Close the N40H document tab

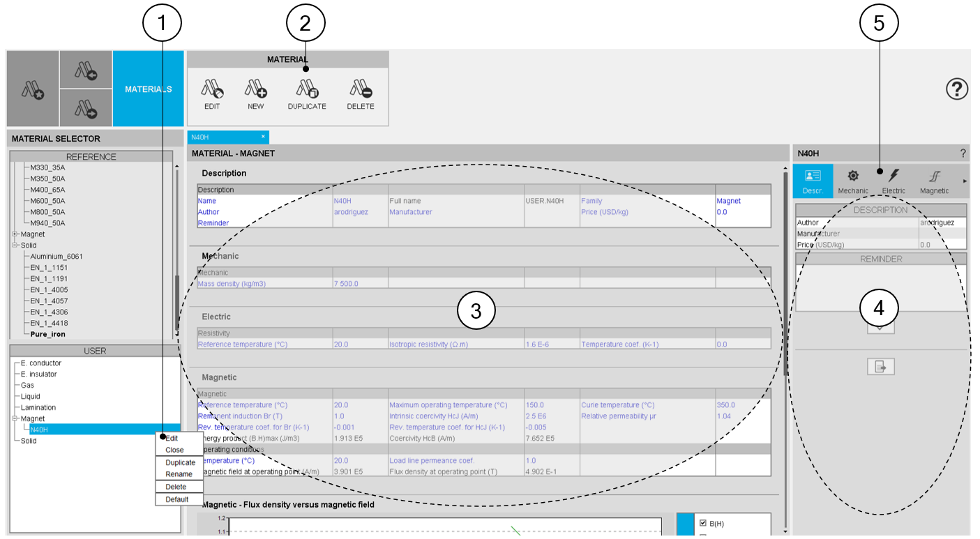263,137
